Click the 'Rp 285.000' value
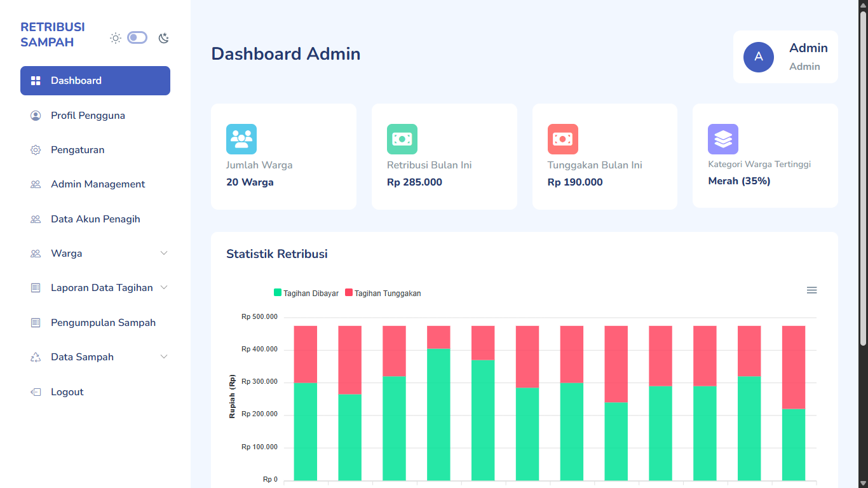This screenshot has height=488, width=868. [x=414, y=182]
